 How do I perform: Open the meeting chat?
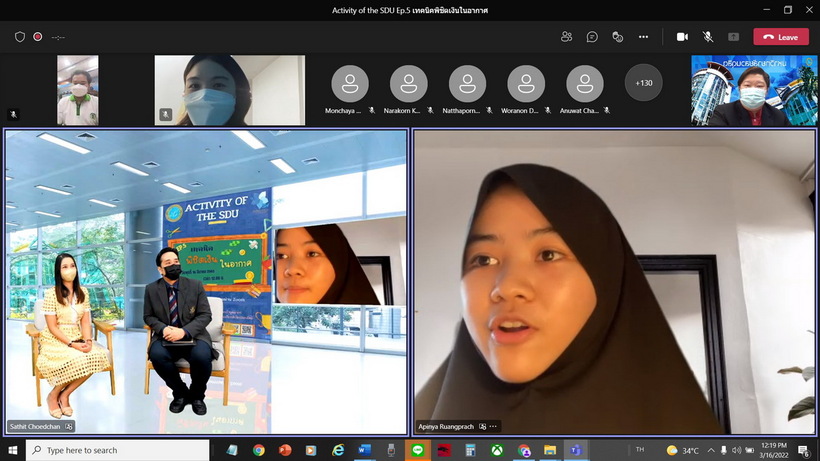592,37
